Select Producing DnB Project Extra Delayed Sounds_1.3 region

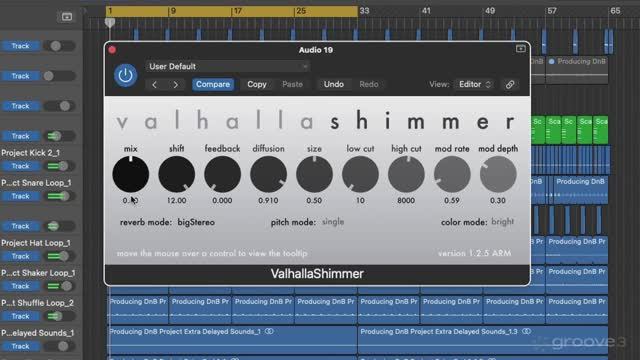tap(483, 339)
